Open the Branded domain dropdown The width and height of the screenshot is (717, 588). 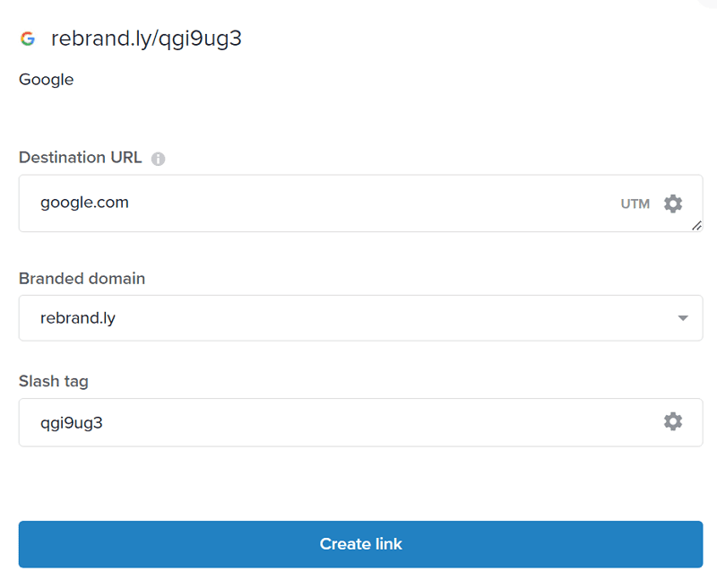(x=360, y=317)
